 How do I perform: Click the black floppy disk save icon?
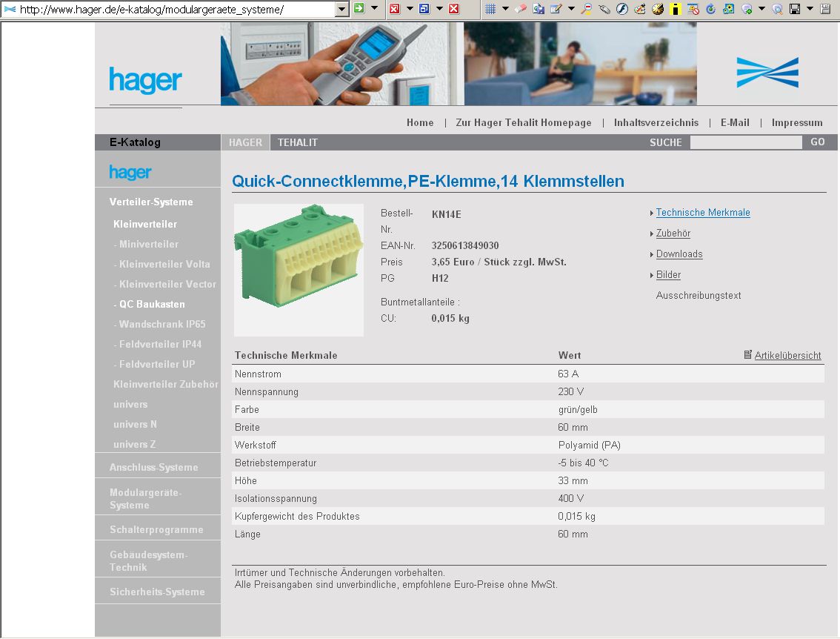(795, 9)
